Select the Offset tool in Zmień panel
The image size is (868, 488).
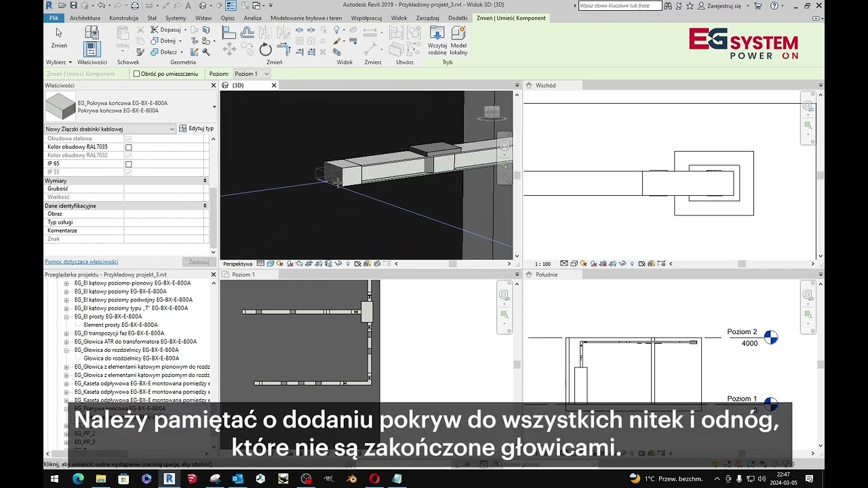[x=247, y=33]
